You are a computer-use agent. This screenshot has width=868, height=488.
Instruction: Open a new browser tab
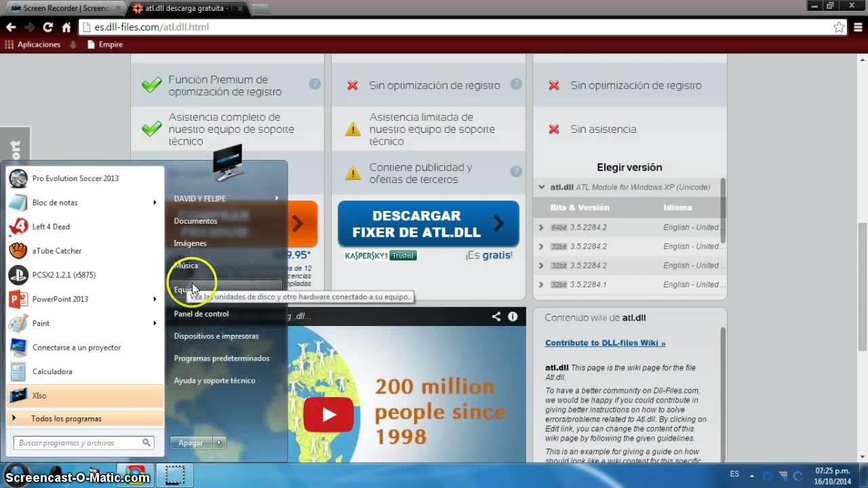click(x=260, y=8)
